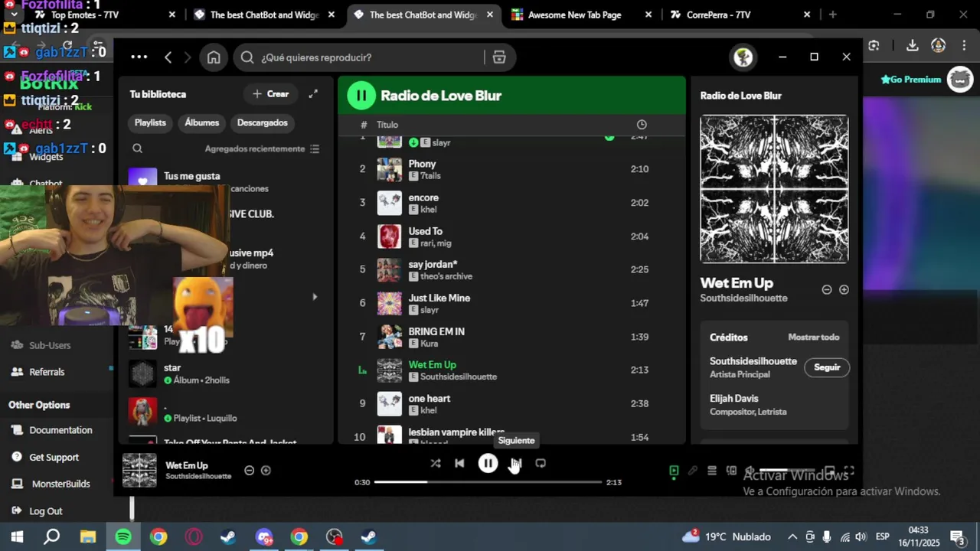Open the Spotify icon in the Windows taskbar
The height and width of the screenshot is (551, 980).
tap(123, 537)
